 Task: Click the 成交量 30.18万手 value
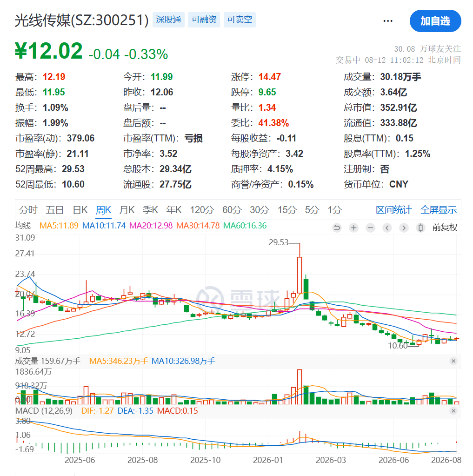[400, 77]
